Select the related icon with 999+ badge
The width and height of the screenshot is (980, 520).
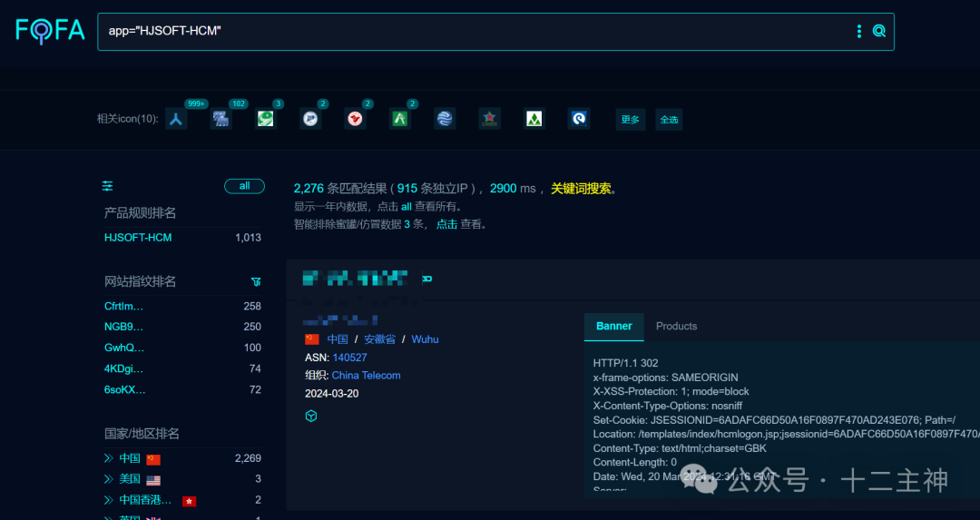click(x=176, y=119)
